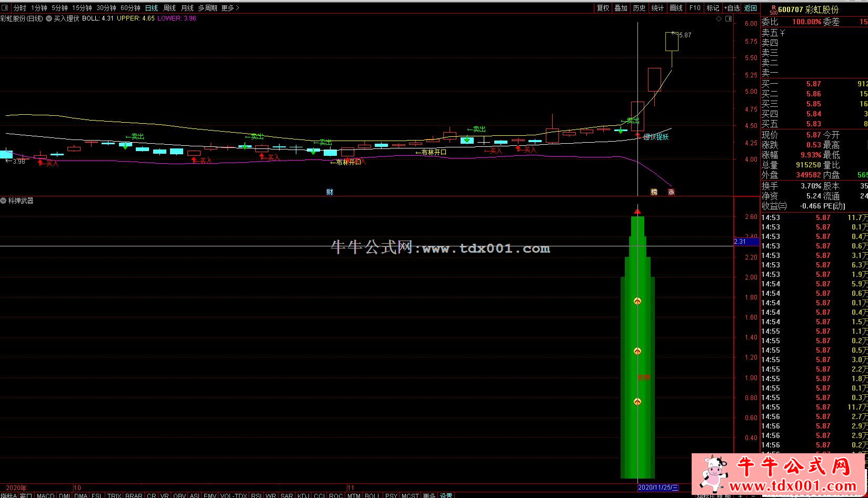
Task: Click the 600707 彩虹股份 stock title
Action: (x=809, y=9)
